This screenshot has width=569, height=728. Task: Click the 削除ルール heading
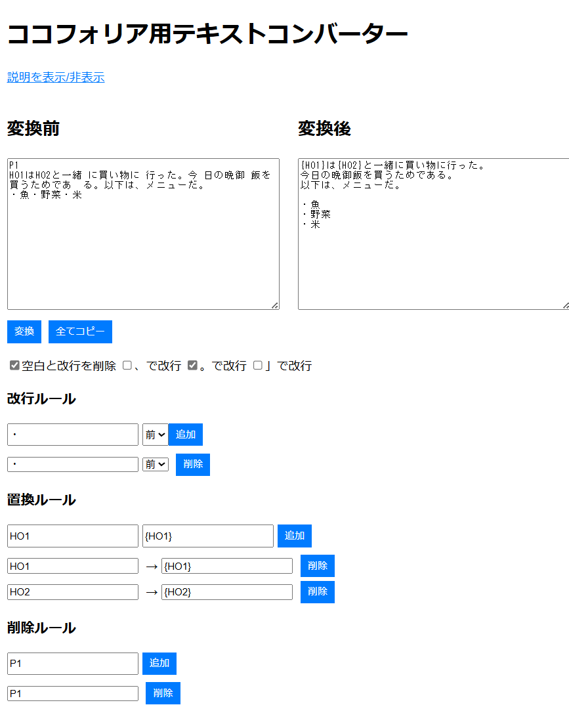coord(41,628)
